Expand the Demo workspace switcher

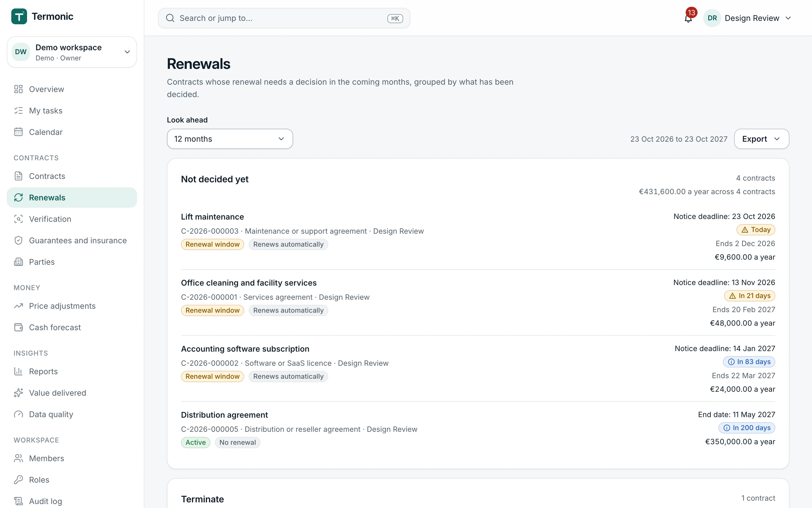[x=72, y=52]
